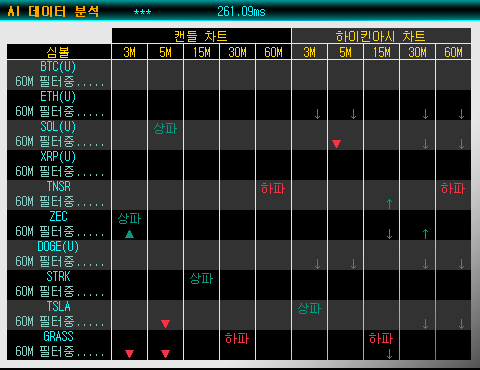
Task: Click the candle chart 60M column header
Action: 273,52
